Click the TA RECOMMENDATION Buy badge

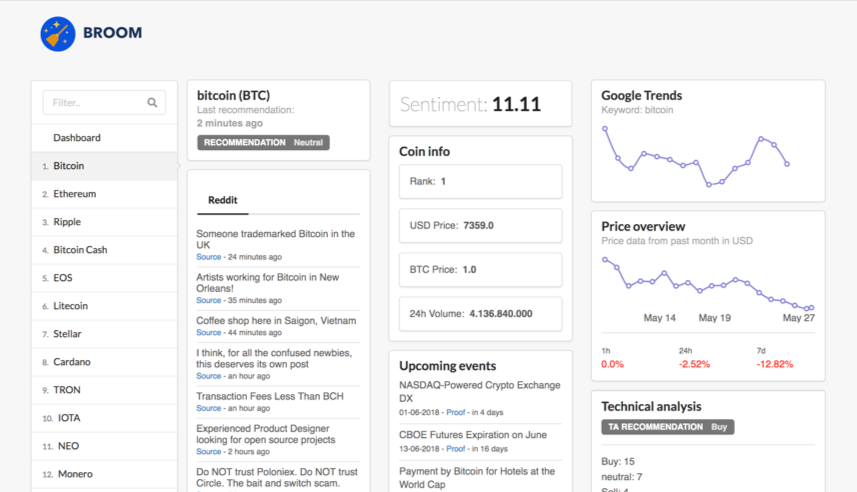tap(668, 427)
